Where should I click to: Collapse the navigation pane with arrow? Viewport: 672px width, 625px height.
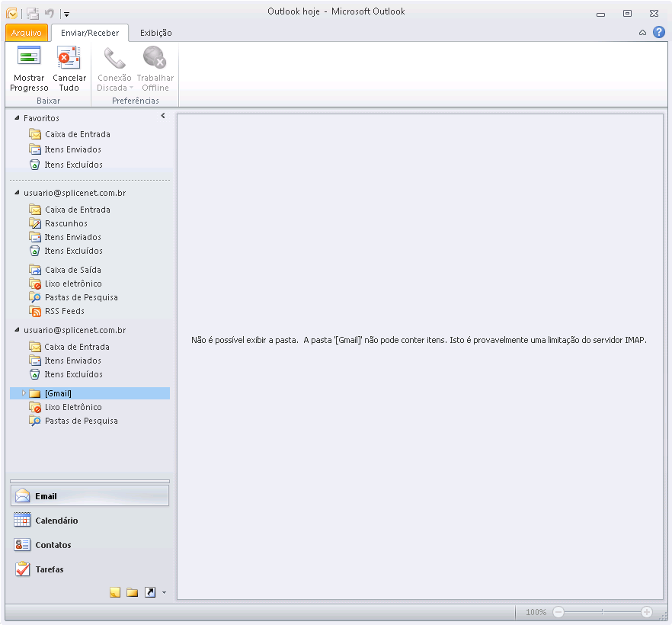click(163, 116)
